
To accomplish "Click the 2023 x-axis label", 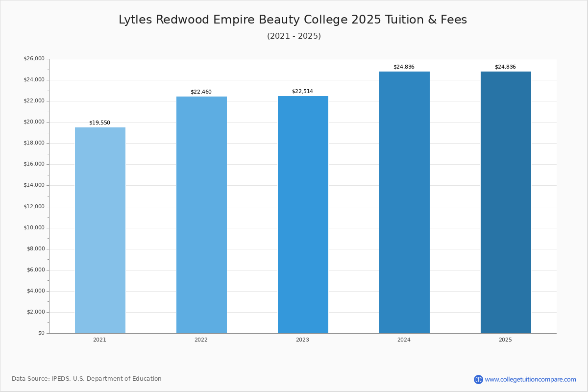I will click(302, 340).
